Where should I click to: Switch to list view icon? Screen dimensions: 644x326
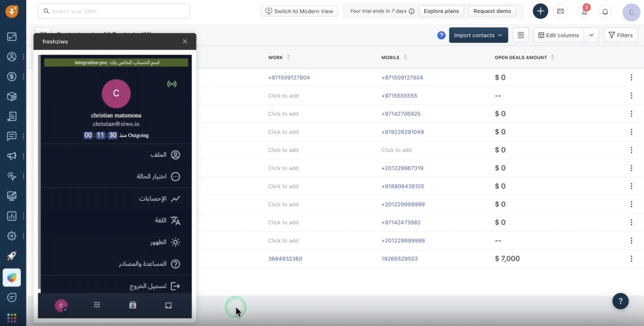click(x=520, y=35)
